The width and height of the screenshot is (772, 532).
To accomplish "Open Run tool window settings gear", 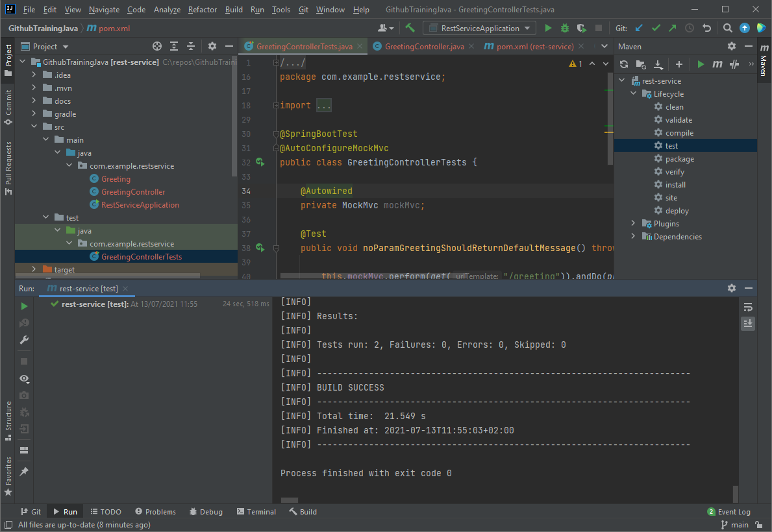I will [x=732, y=288].
